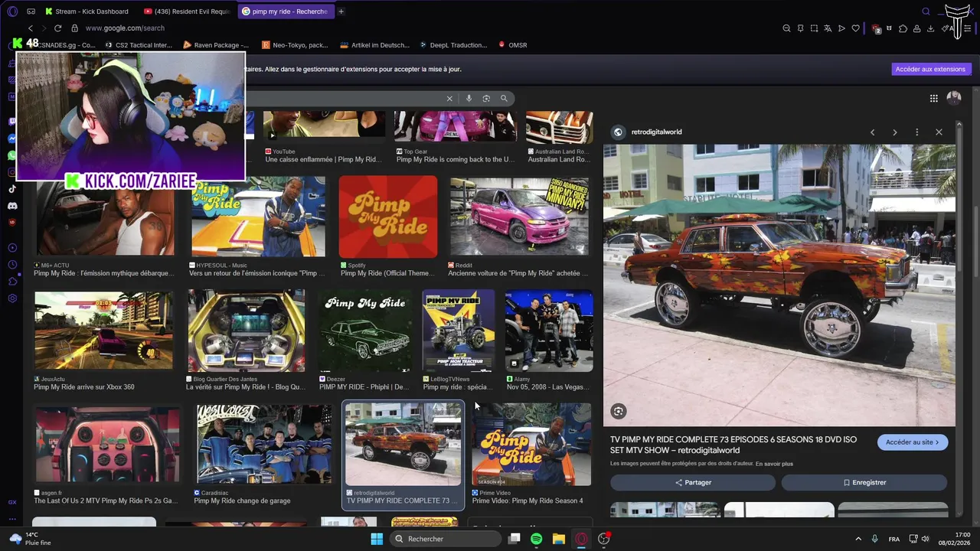Reload the page with the refresh icon
Viewport: 980px width, 551px height.
(58, 28)
